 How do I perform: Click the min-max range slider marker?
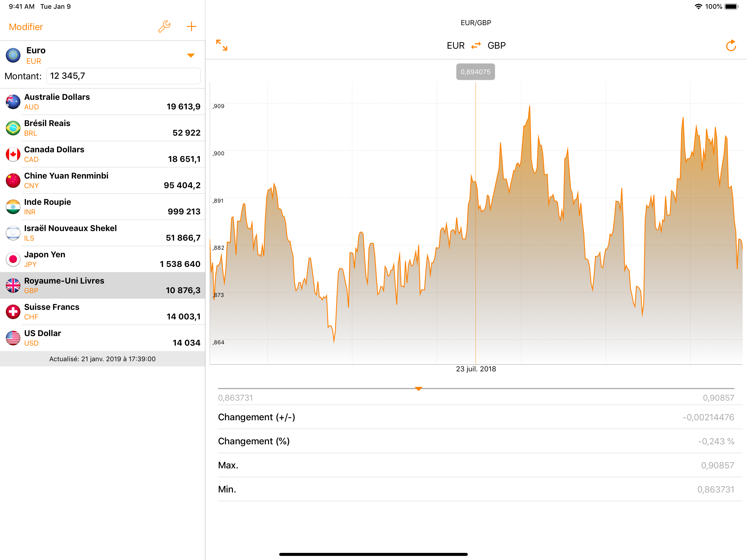tap(418, 389)
